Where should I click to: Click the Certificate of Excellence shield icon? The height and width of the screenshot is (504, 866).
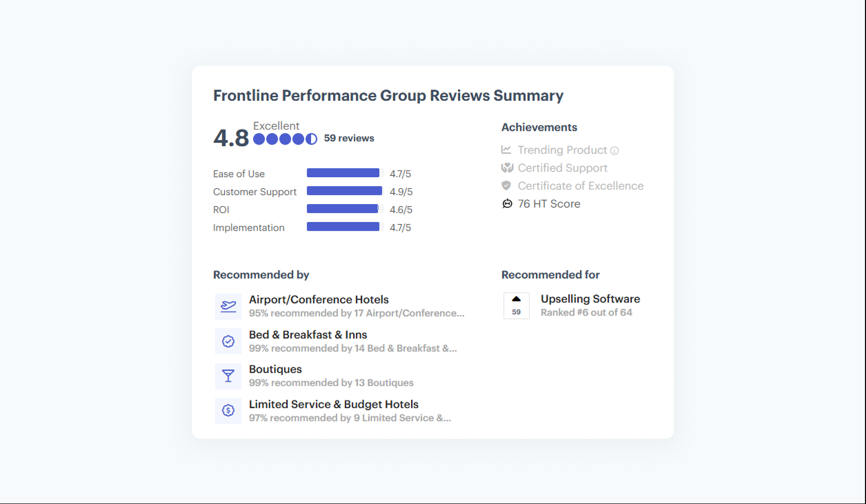point(506,185)
